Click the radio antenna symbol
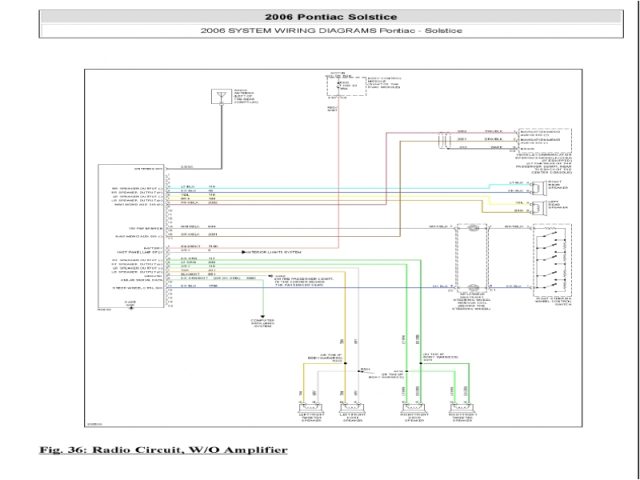The height and width of the screenshot is (480, 640). (x=218, y=97)
